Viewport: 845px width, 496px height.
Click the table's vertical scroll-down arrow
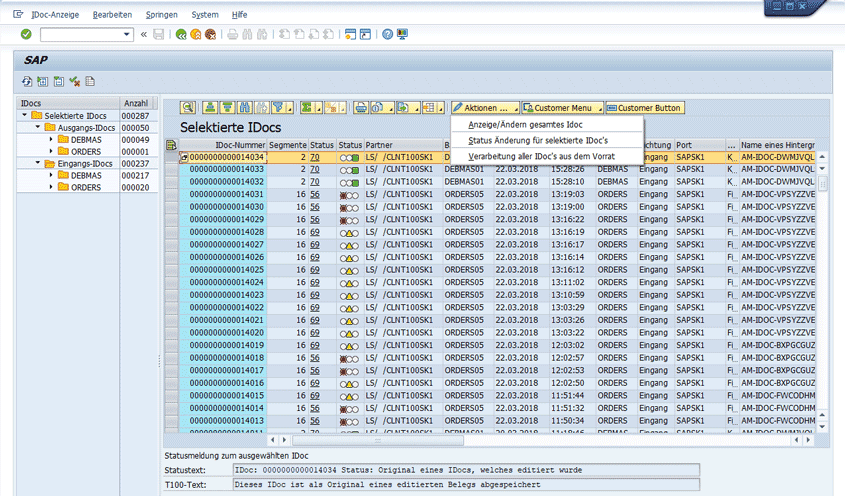(822, 426)
